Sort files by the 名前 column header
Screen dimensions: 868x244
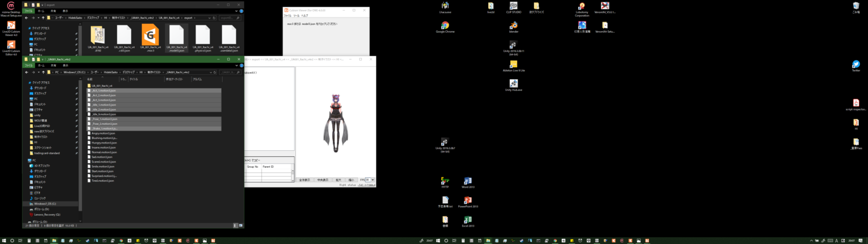(90, 79)
